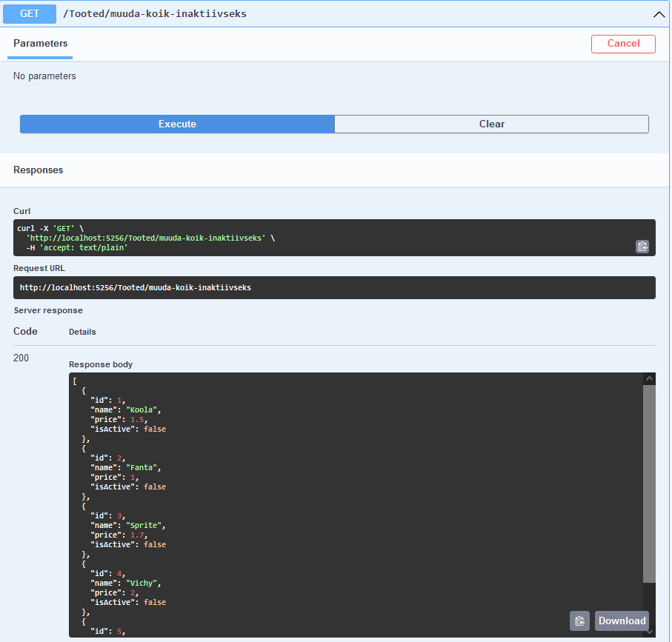The image size is (672, 642).
Task: Click the /Tooted/muuda-koik-inaktiivseks endpoint path
Action: [155, 14]
